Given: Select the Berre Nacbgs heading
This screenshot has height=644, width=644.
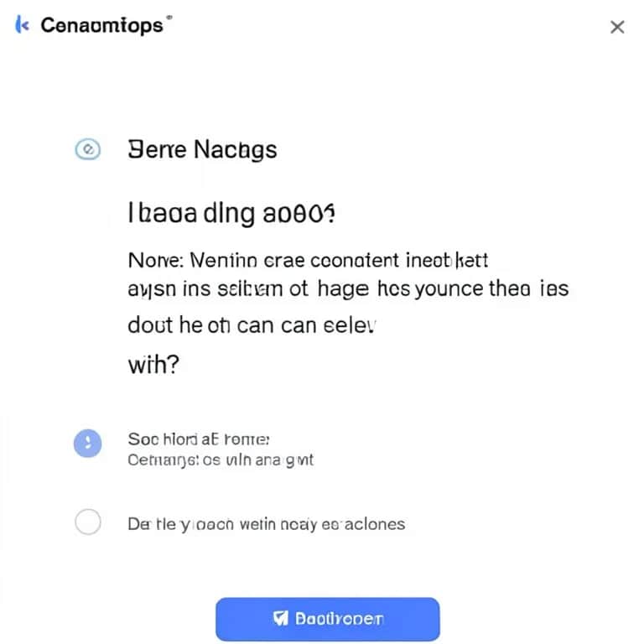Looking at the screenshot, I should pos(201,150).
